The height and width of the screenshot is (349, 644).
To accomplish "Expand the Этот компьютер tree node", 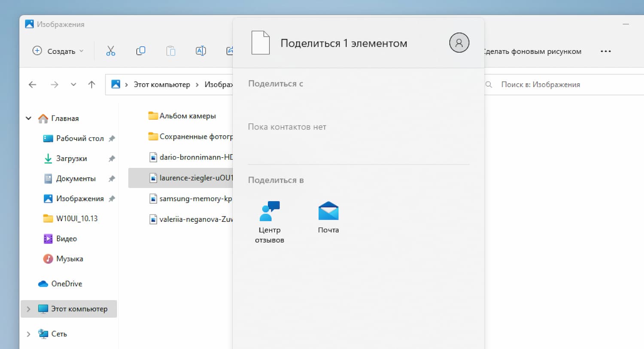I will (29, 309).
